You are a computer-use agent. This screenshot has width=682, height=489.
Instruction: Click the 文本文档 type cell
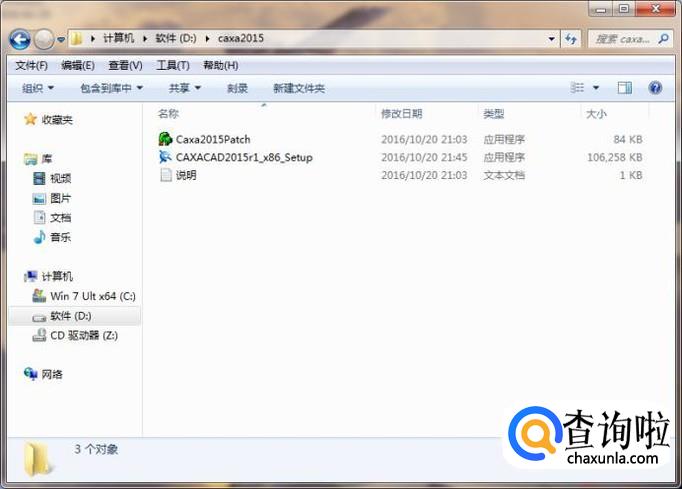[504, 175]
